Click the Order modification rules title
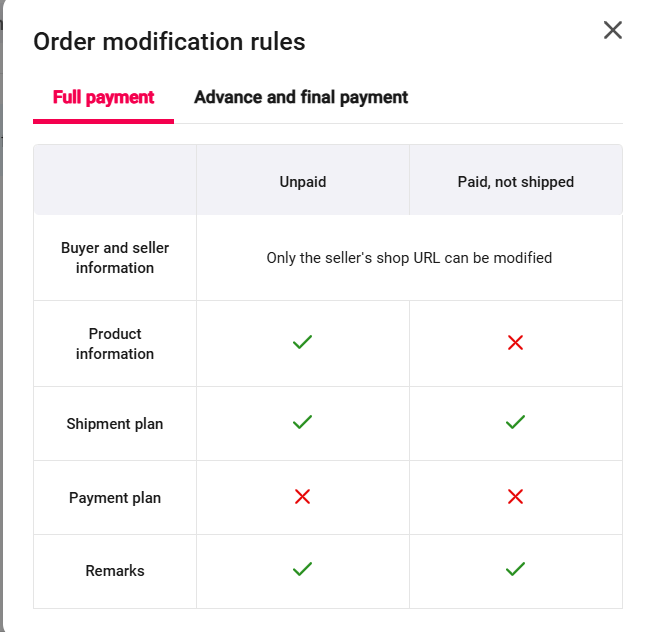This screenshot has width=648, height=632. (x=169, y=42)
